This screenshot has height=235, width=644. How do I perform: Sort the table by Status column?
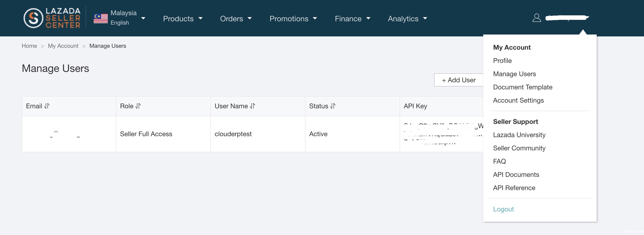tap(332, 106)
